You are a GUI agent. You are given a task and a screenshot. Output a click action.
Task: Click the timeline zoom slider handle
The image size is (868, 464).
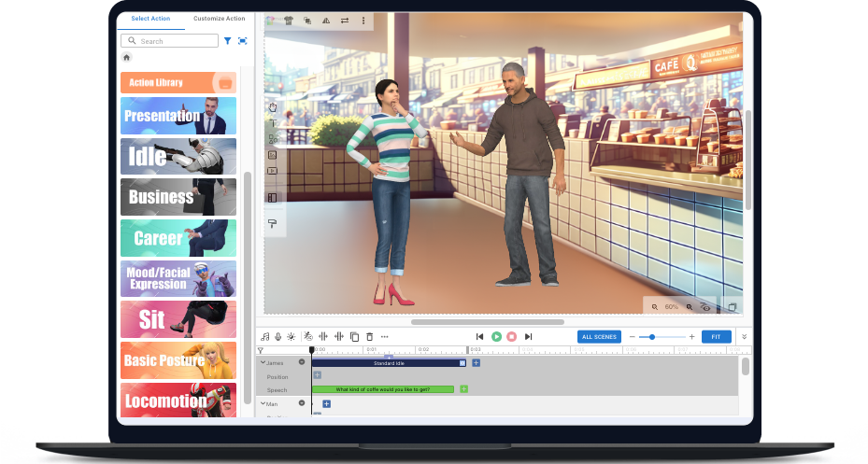pos(652,336)
